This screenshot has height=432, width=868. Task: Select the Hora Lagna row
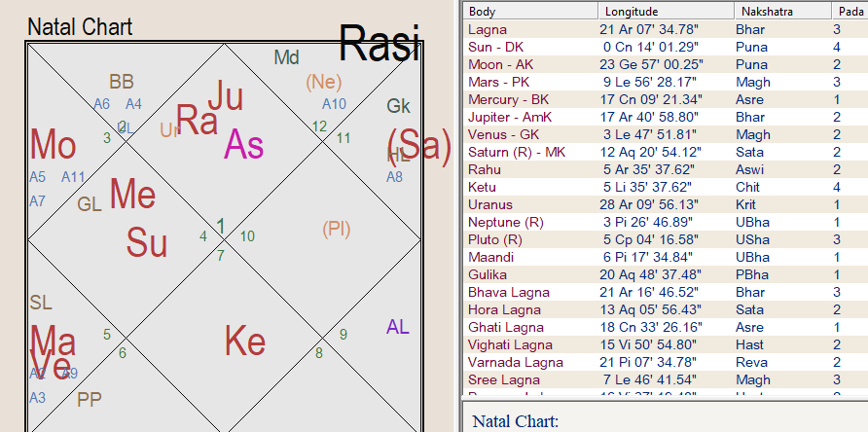click(666, 309)
